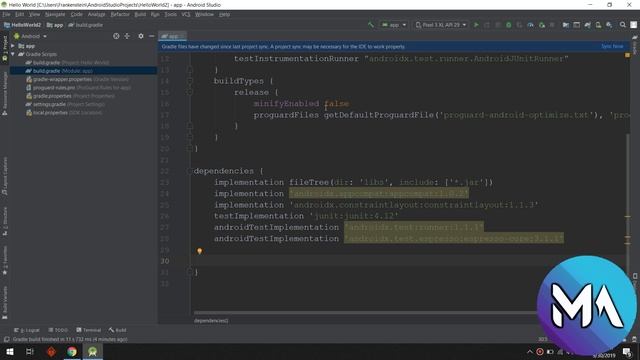
Task: Click the HelloWorld2 breadcrumb
Action: (x=22, y=25)
